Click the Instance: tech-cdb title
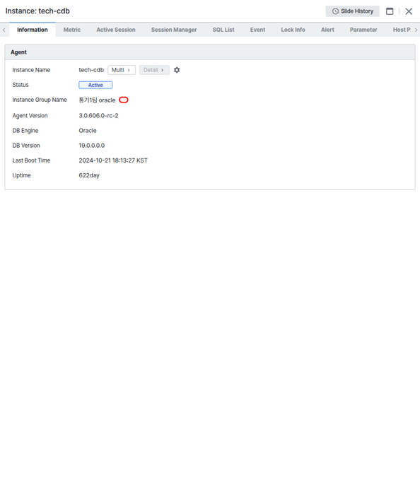The height and width of the screenshot is (504, 420). (37, 11)
